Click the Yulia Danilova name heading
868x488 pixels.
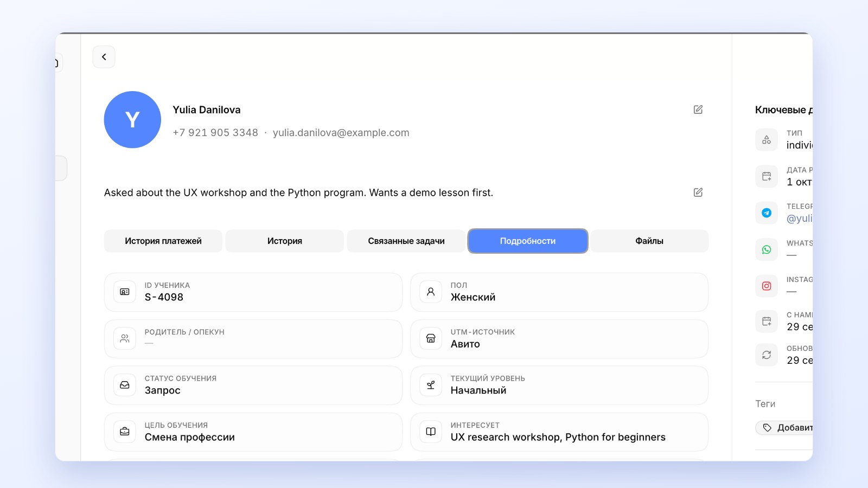207,110
